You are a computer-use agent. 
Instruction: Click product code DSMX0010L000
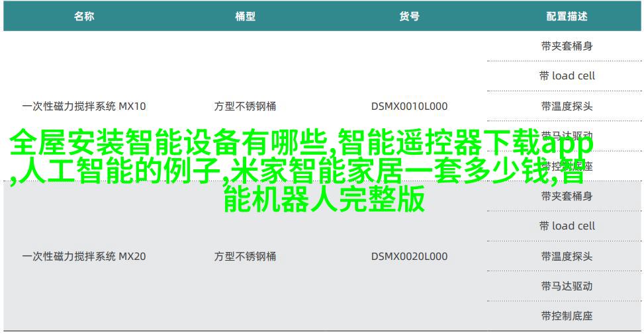click(409, 106)
